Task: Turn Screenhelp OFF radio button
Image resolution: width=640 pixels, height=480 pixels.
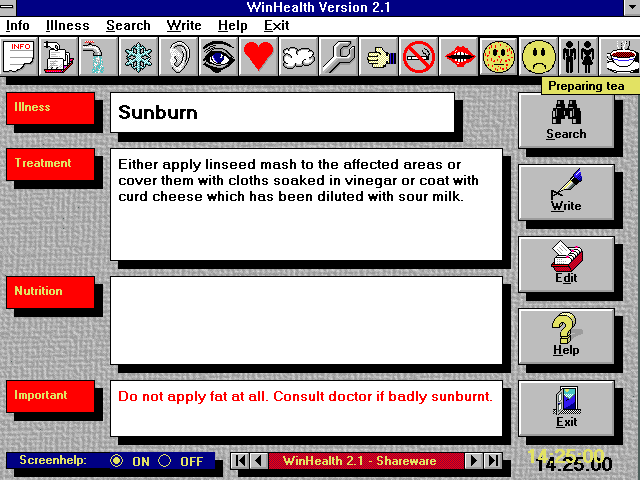Action: coord(165,461)
